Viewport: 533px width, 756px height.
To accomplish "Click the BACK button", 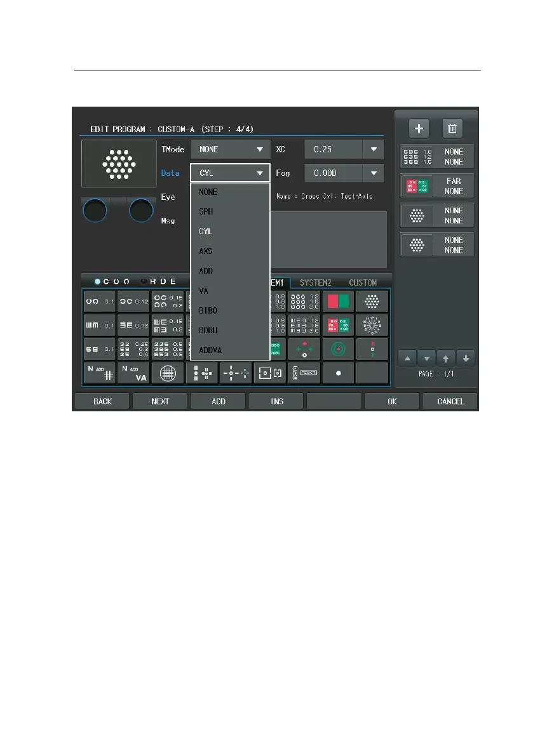I will click(102, 401).
